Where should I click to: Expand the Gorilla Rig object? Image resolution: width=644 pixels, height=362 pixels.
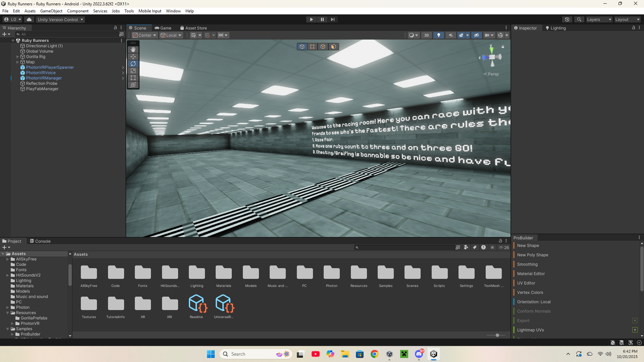(x=18, y=57)
